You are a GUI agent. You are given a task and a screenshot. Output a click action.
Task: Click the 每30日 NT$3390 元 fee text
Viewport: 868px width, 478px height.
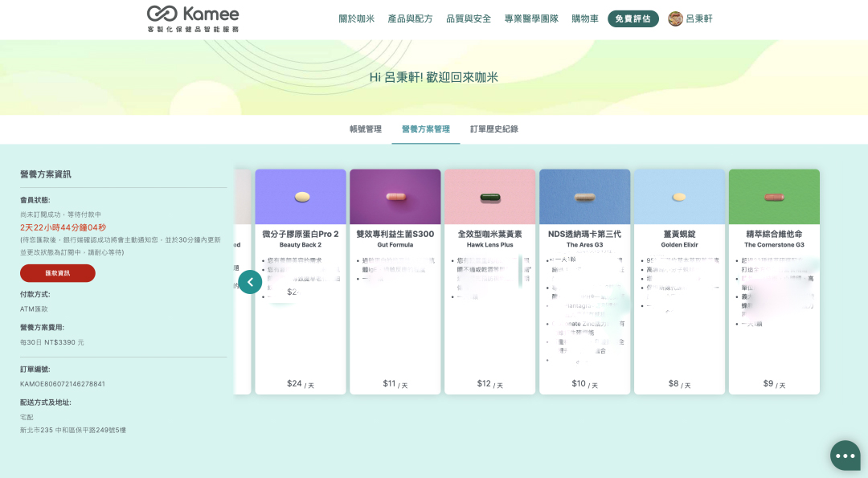coord(52,342)
